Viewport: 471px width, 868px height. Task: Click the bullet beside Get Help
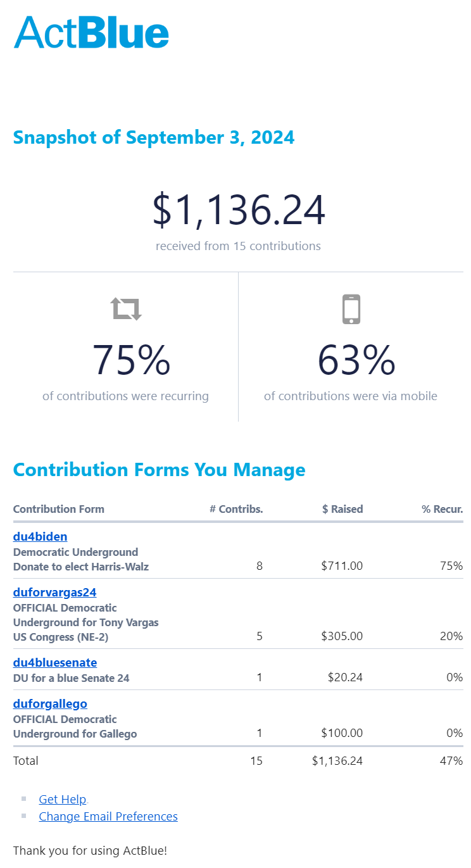click(x=24, y=799)
